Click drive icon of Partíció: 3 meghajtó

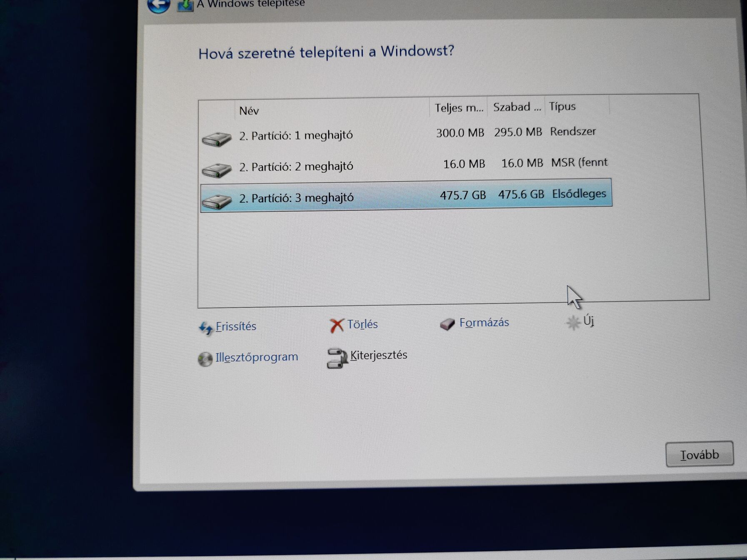click(x=217, y=201)
